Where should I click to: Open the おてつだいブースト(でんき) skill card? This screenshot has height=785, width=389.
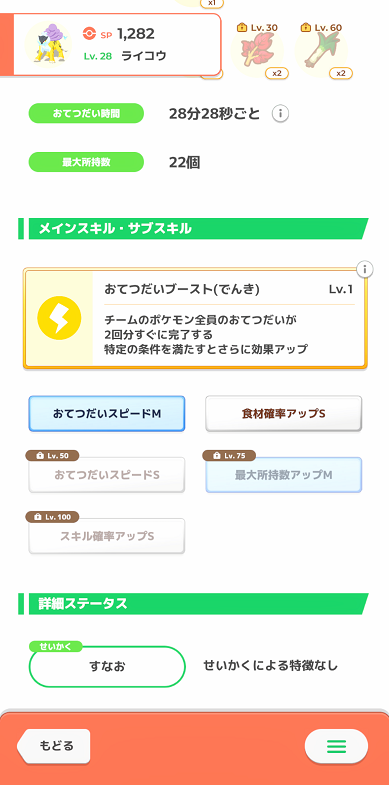[195, 319]
